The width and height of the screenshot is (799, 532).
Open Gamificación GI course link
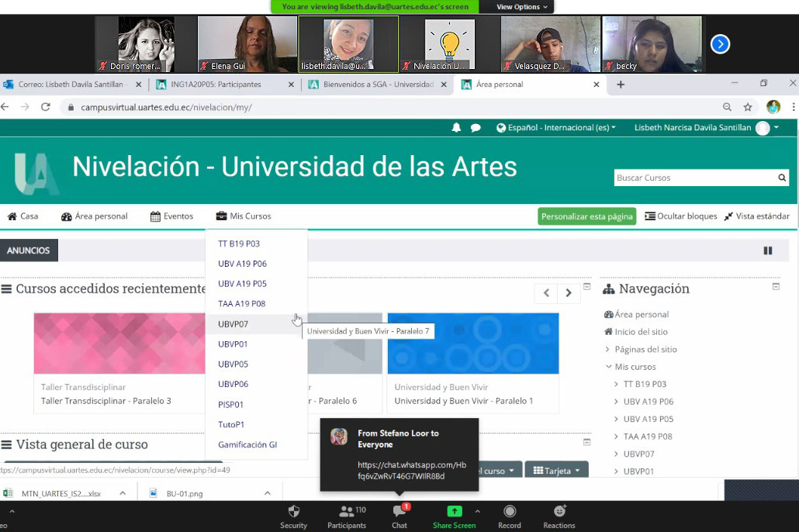click(x=247, y=445)
